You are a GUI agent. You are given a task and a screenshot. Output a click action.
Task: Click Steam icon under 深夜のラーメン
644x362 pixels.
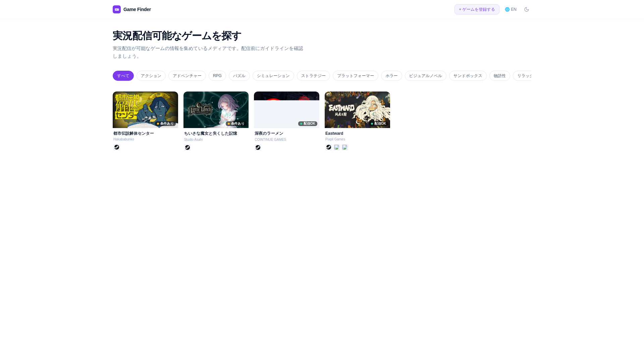(258, 147)
